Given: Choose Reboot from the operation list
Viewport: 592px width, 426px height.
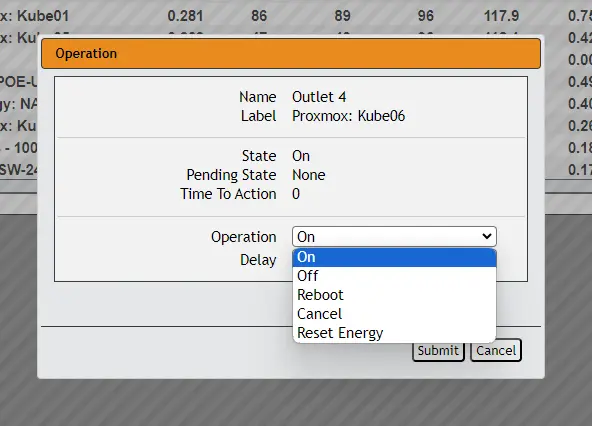Looking at the screenshot, I should [394, 295].
